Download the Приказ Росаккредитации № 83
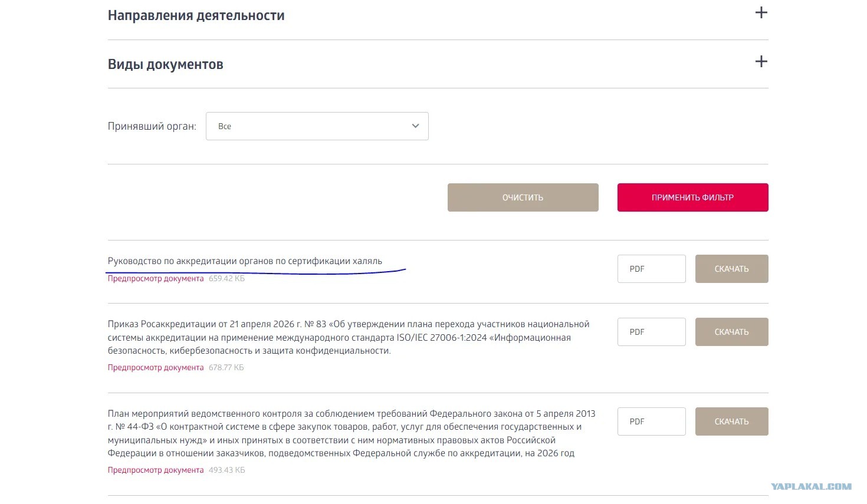867x504 pixels. pos(731,332)
